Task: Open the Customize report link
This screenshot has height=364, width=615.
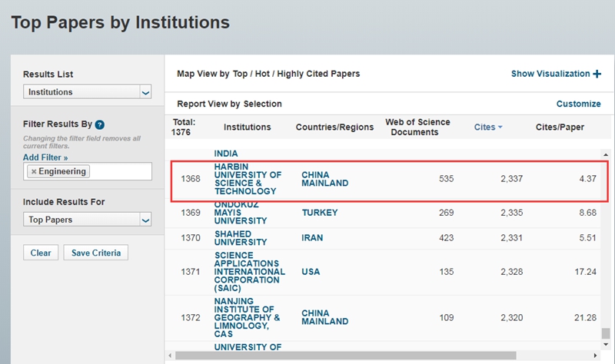Action: (x=578, y=104)
